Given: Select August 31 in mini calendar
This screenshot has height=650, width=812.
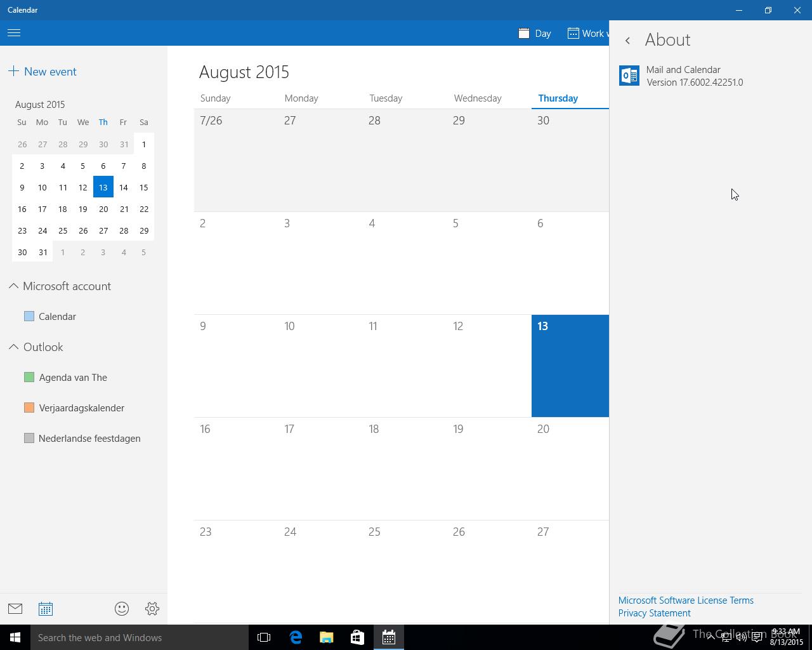Looking at the screenshot, I should (43, 252).
